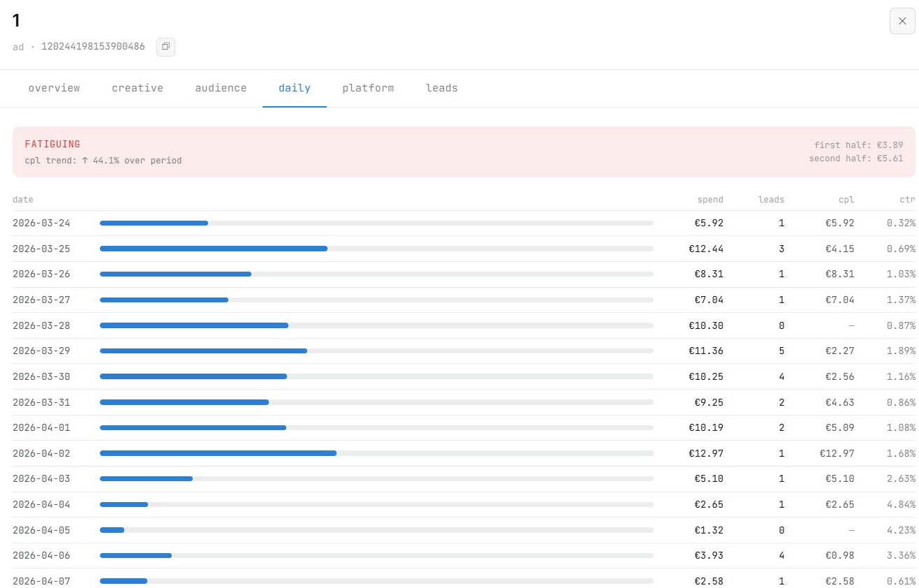
Task: Click the €12.44 spend value
Action: click(706, 249)
